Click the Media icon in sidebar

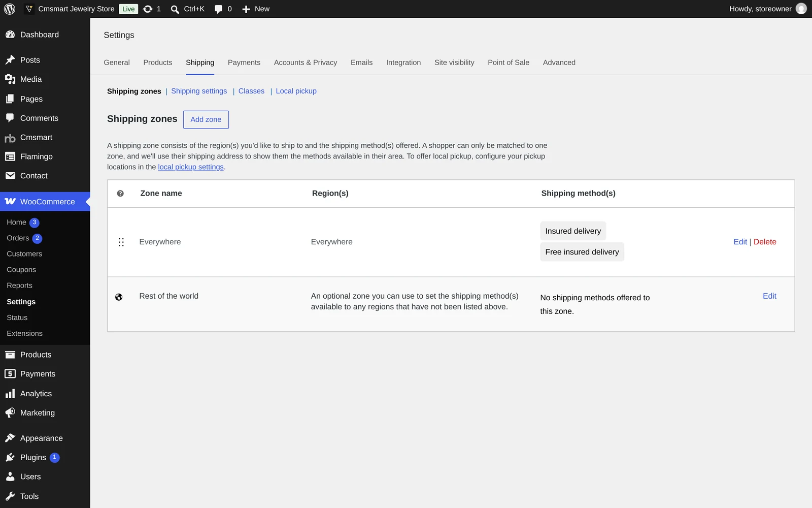pyautogui.click(x=10, y=79)
